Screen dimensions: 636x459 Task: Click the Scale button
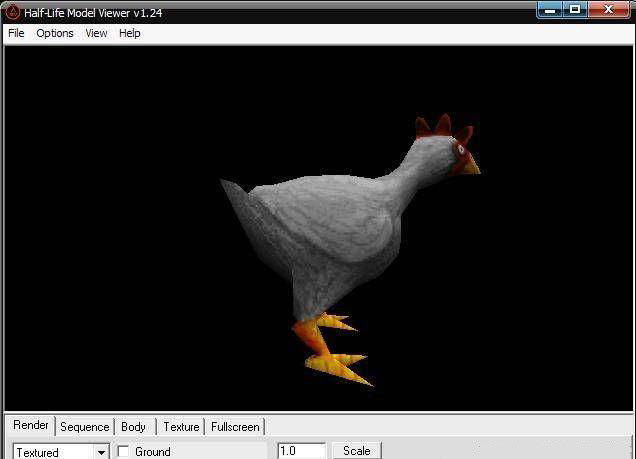(357, 451)
